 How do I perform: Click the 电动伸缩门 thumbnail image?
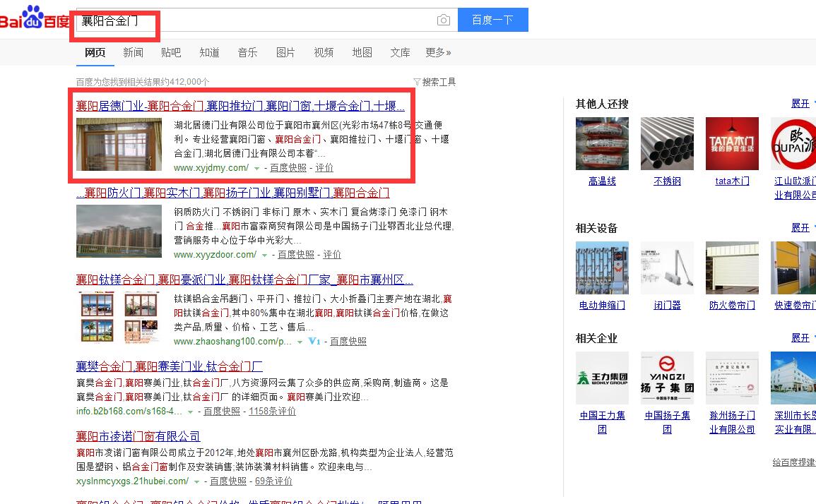click(602, 268)
